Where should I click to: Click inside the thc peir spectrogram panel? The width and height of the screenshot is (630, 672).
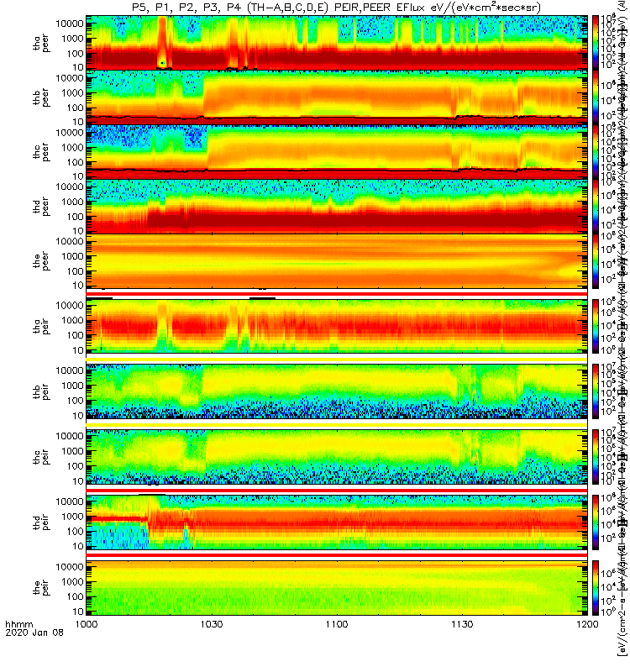pos(337,457)
